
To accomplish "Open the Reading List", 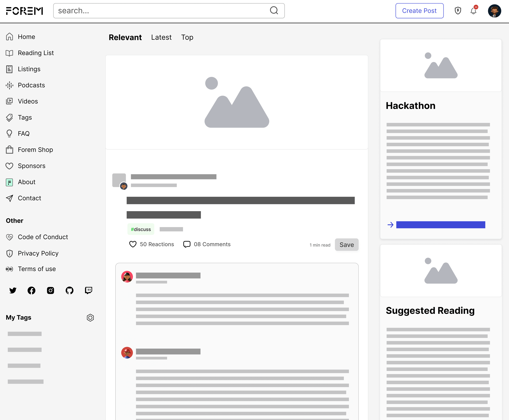I will 36,53.
